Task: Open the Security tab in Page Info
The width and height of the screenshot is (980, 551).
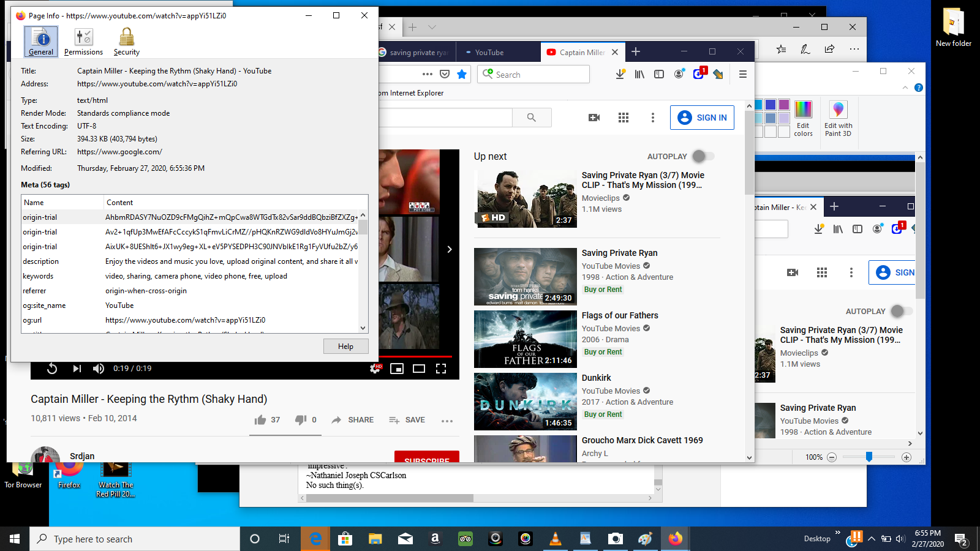Action: click(127, 42)
